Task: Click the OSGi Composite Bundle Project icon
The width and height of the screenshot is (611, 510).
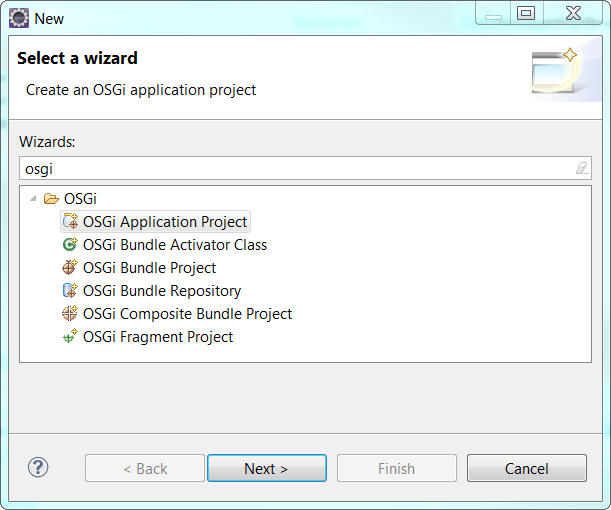Action: point(70,314)
